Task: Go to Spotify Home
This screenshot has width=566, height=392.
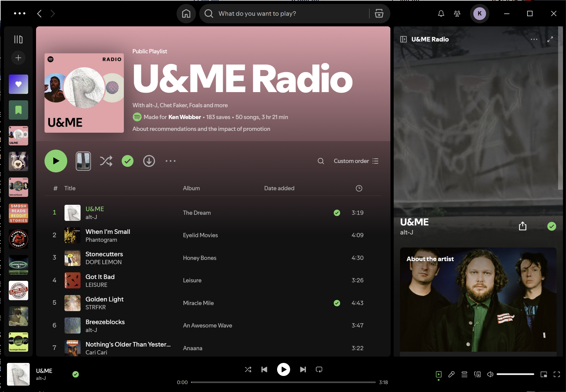Action: click(186, 14)
